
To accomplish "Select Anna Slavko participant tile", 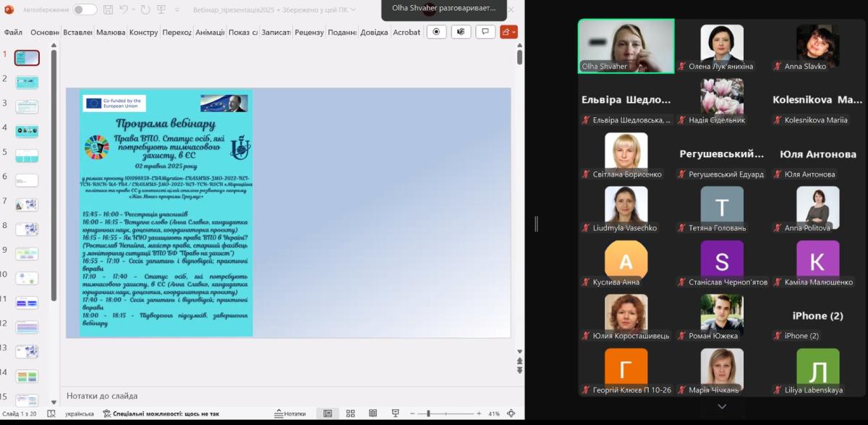I will click(818, 46).
